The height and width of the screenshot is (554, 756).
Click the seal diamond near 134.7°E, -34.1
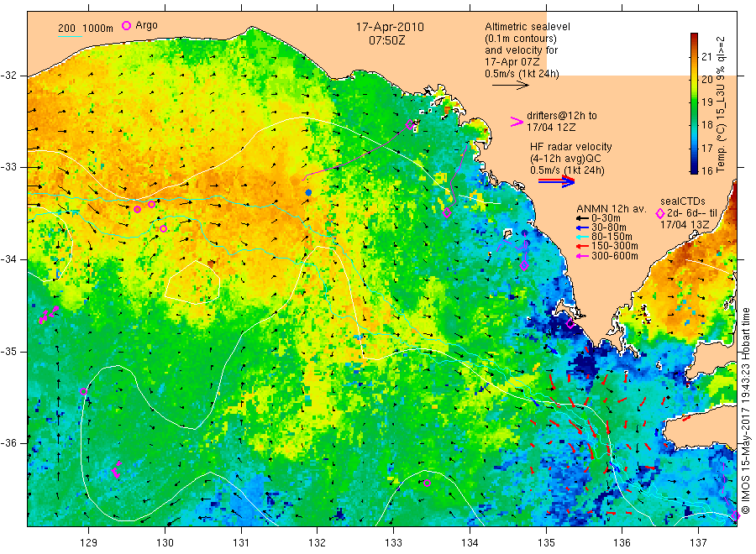(x=524, y=265)
